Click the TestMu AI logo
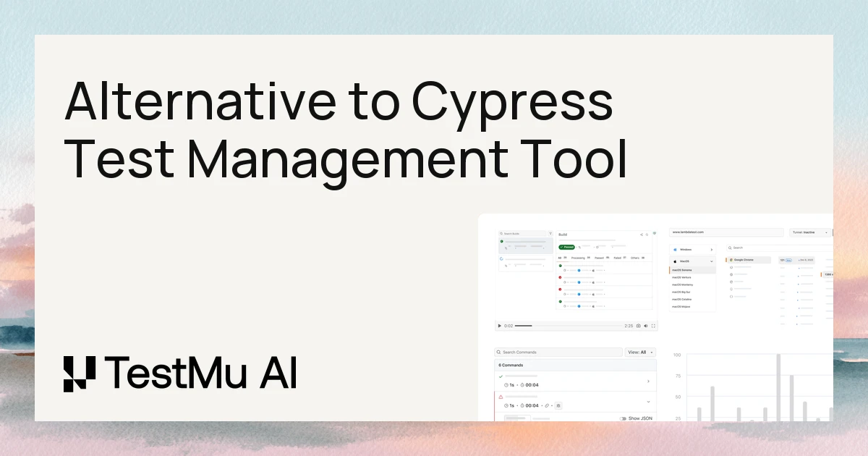Viewport: 868px width, 456px height. point(180,373)
